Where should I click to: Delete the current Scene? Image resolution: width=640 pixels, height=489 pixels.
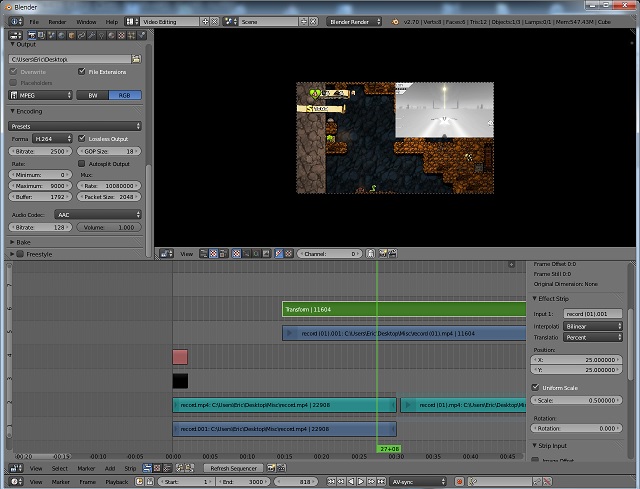313,22
